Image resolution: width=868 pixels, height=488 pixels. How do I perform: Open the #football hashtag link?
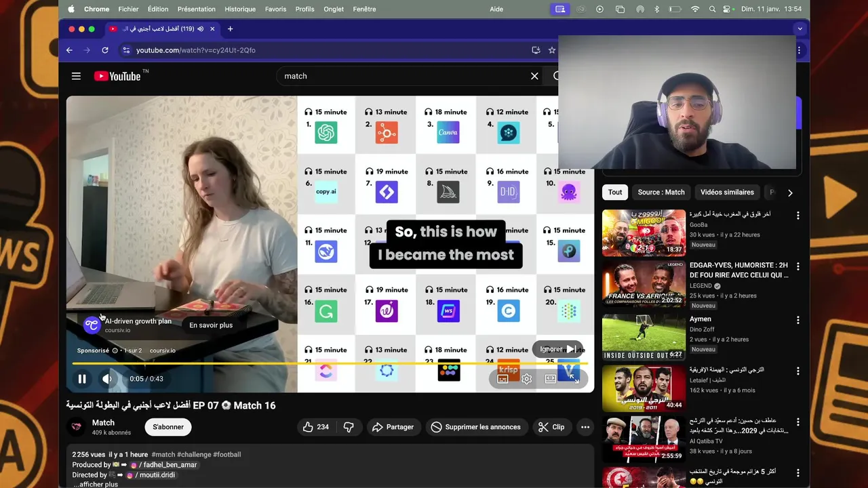click(x=226, y=455)
